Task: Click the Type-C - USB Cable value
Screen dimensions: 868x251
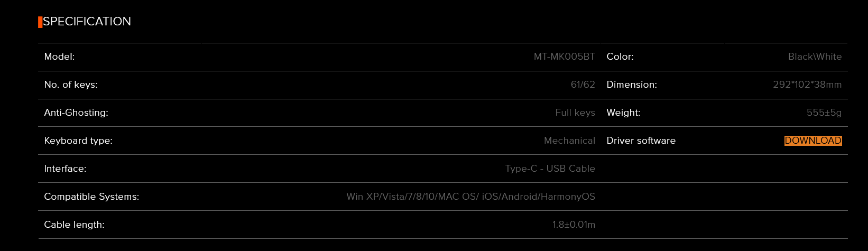Action: click(x=550, y=169)
